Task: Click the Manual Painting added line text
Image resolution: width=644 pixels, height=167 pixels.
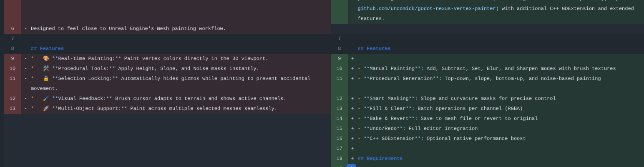Action: point(486,69)
